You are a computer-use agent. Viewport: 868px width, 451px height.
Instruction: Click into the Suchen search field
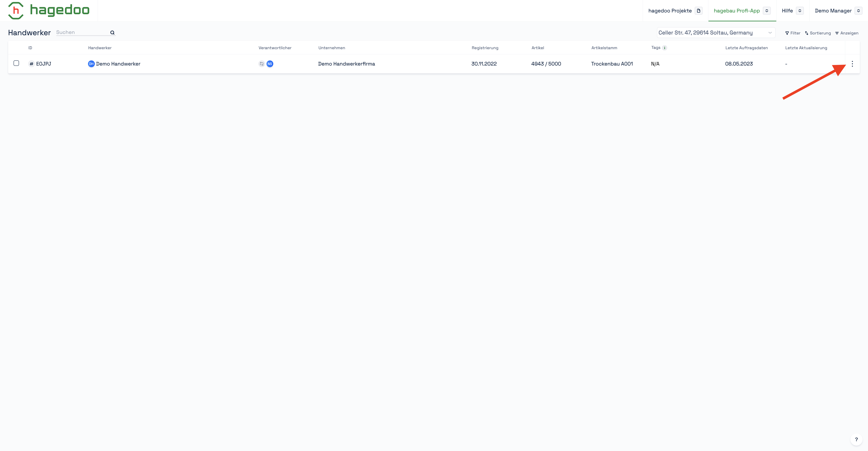pyautogui.click(x=81, y=32)
